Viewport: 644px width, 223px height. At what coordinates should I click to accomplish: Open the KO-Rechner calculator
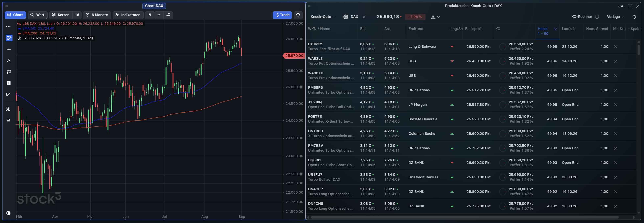581,17
